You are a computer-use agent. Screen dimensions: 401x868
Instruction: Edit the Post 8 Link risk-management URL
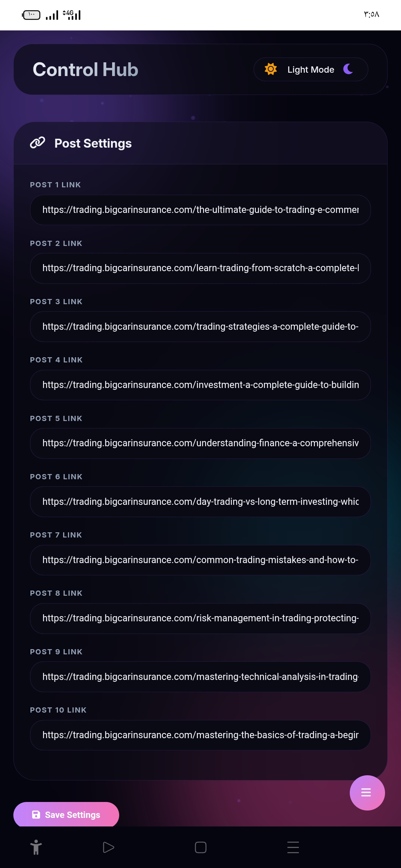click(x=200, y=618)
